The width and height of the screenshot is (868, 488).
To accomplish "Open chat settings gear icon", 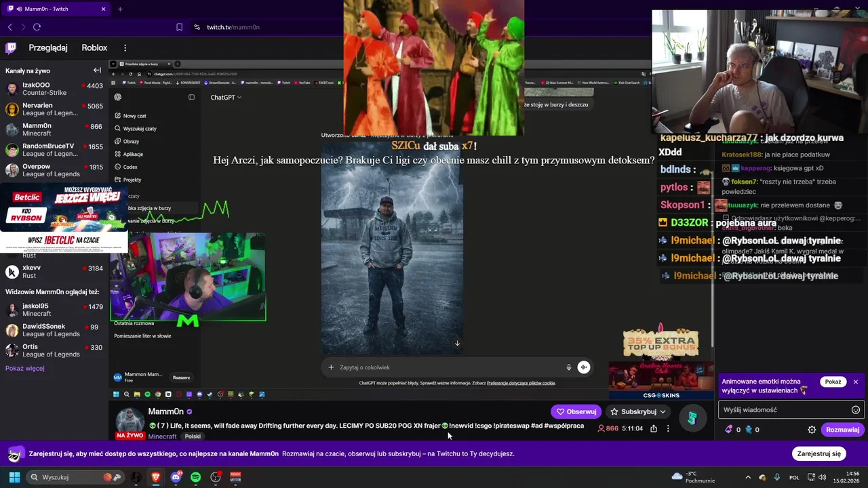I will point(812,429).
